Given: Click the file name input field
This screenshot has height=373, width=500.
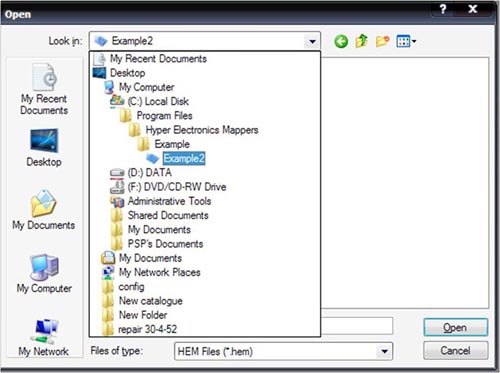Looking at the screenshot, I should point(357,326).
